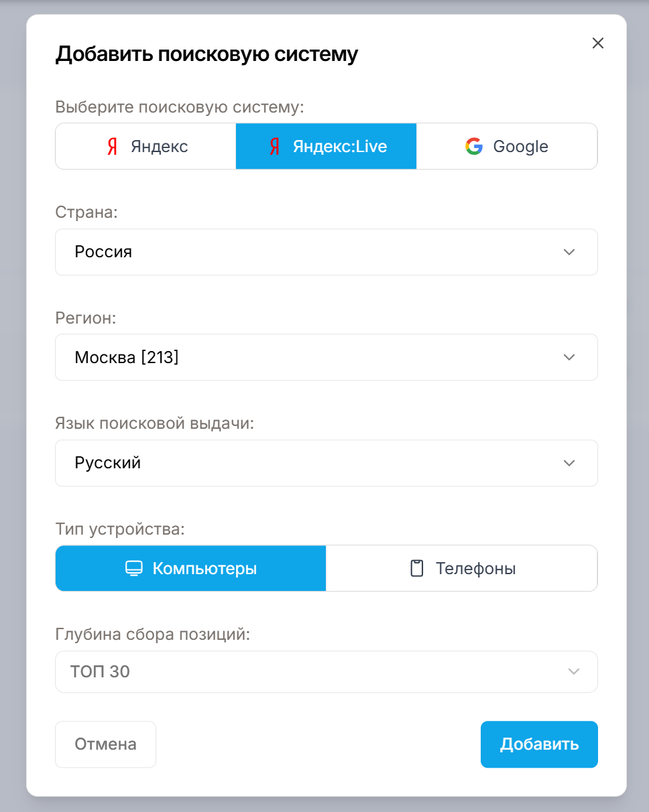Click the Добавить button

coord(539,744)
